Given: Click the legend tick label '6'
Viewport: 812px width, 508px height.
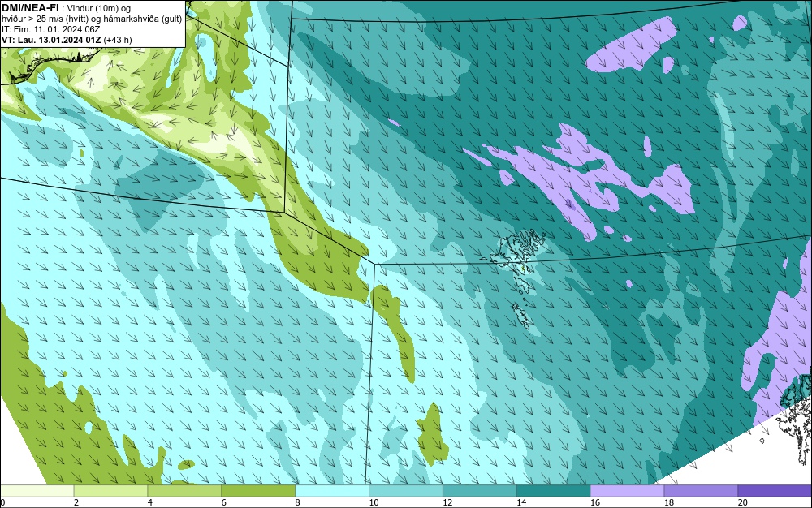Looking at the screenshot, I should pos(224,502).
